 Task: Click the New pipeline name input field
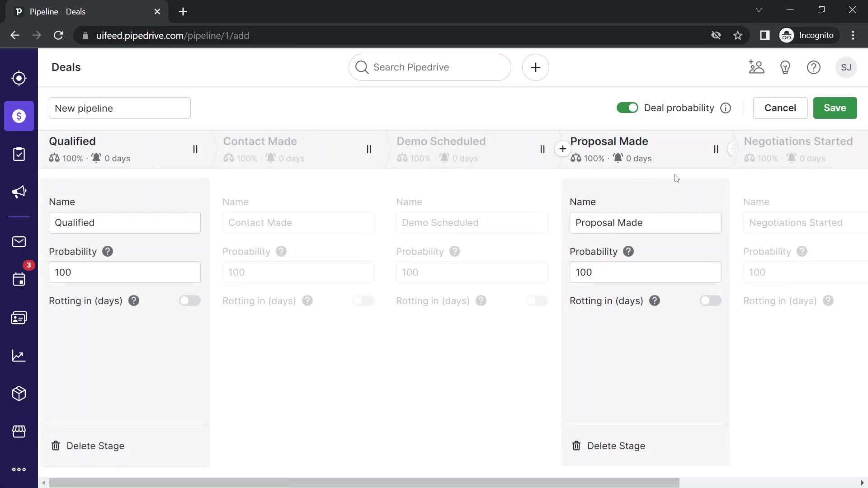(119, 108)
